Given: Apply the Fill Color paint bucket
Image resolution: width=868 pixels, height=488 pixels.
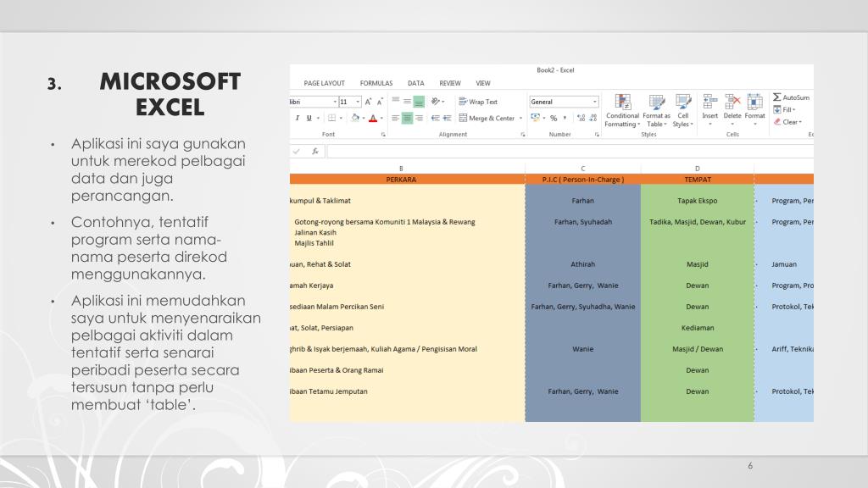Looking at the screenshot, I should click(355, 118).
